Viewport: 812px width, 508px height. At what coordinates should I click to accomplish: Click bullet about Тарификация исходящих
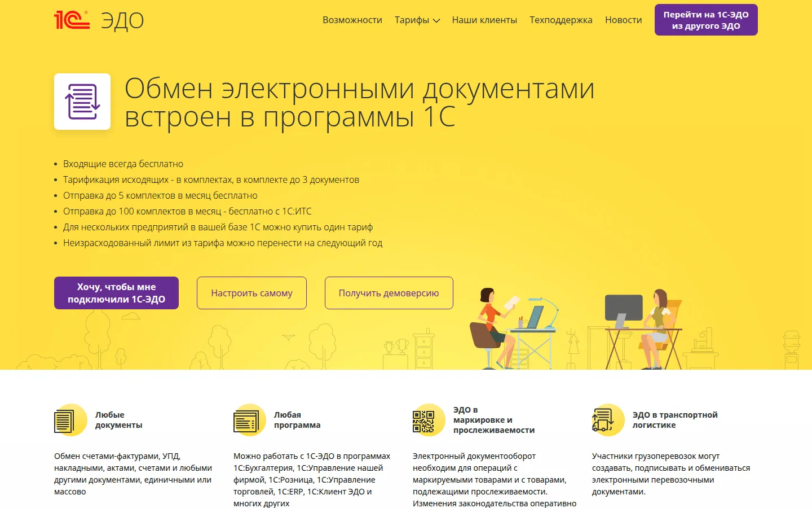click(211, 179)
